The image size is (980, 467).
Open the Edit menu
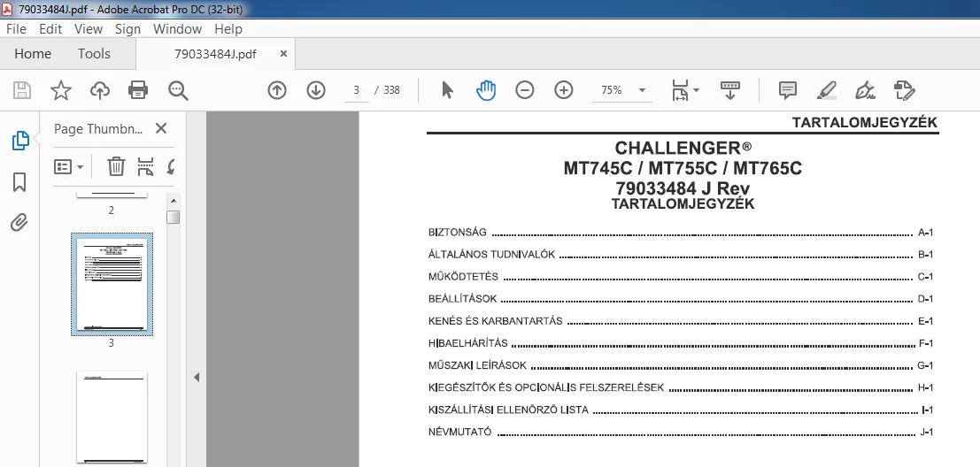coord(50,29)
